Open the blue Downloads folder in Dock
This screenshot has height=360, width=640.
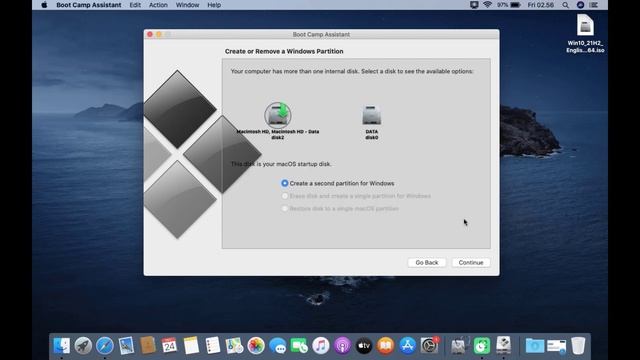[x=534, y=346]
